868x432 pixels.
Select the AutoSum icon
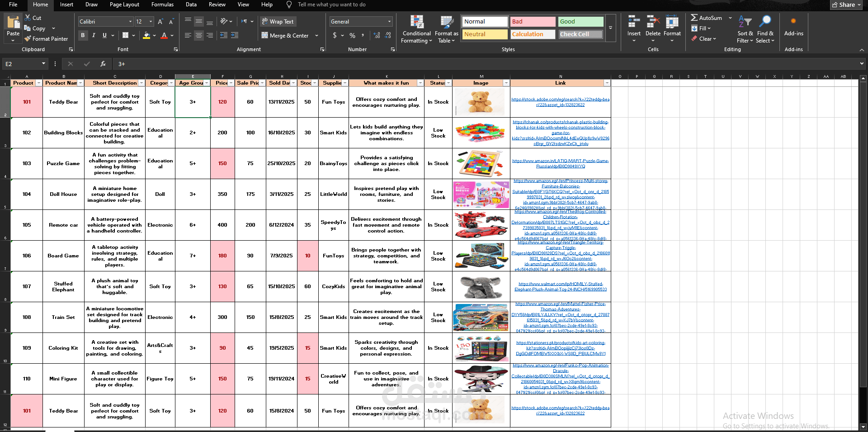pyautogui.click(x=694, y=17)
